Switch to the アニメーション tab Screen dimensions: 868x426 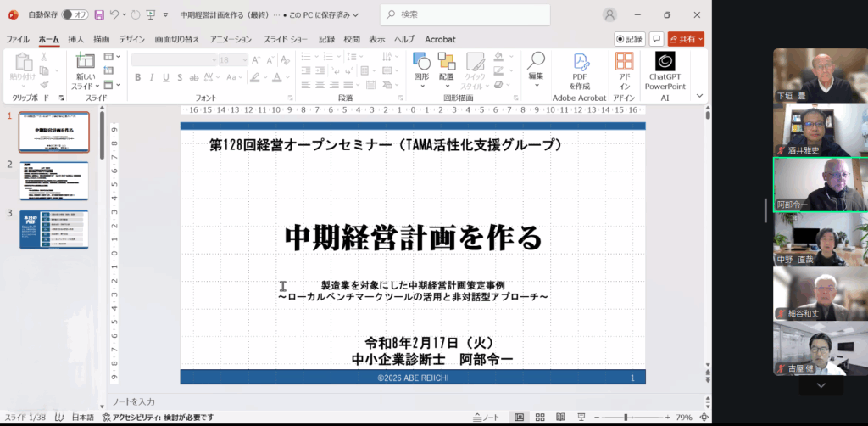(x=231, y=39)
